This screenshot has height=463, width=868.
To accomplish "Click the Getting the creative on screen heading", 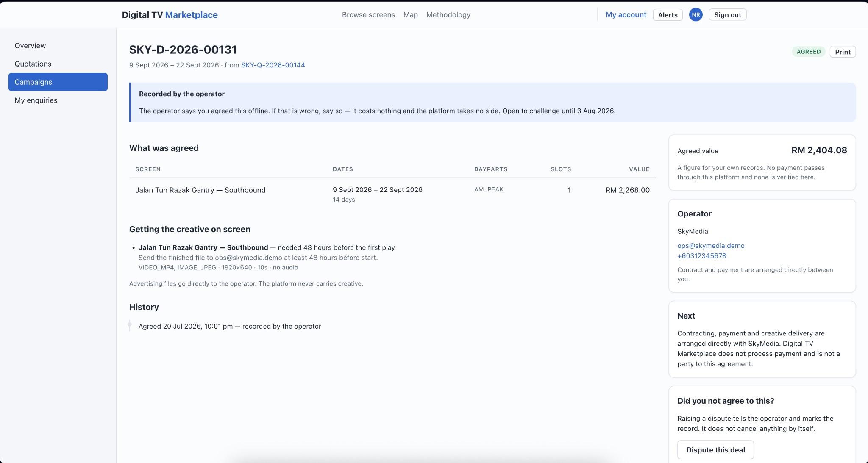I will (x=190, y=229).
